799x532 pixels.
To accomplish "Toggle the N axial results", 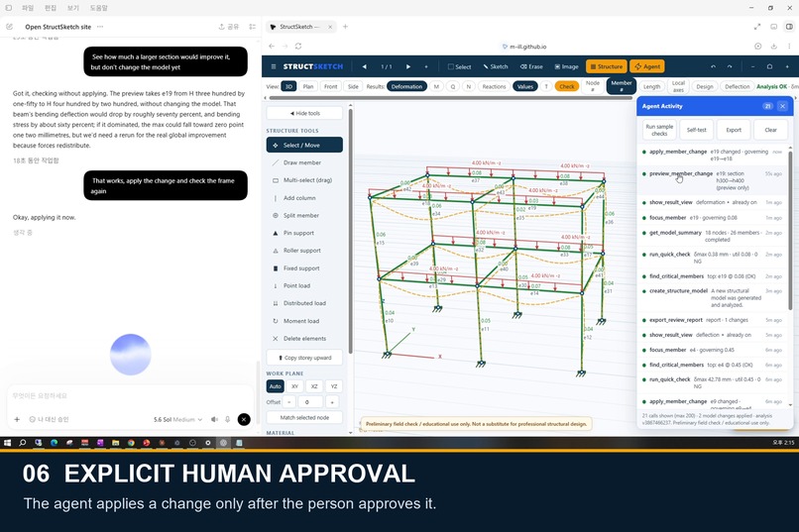I will (468, 86).
